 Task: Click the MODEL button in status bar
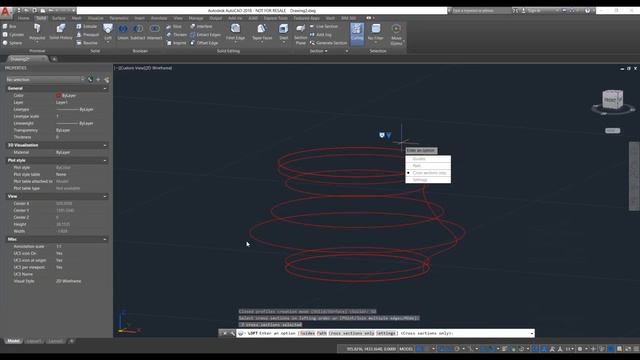[x=406, y=349]
